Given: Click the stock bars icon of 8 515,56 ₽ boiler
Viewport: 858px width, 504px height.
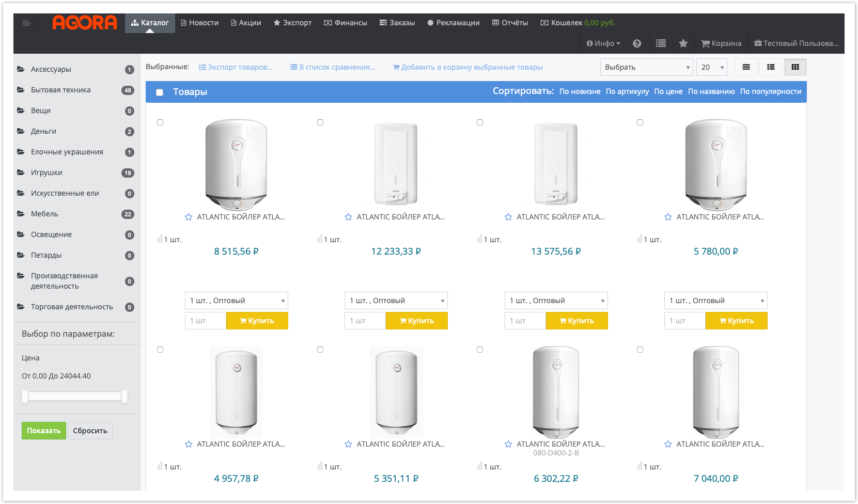Looking at the screenshot, I should (160, 239).
